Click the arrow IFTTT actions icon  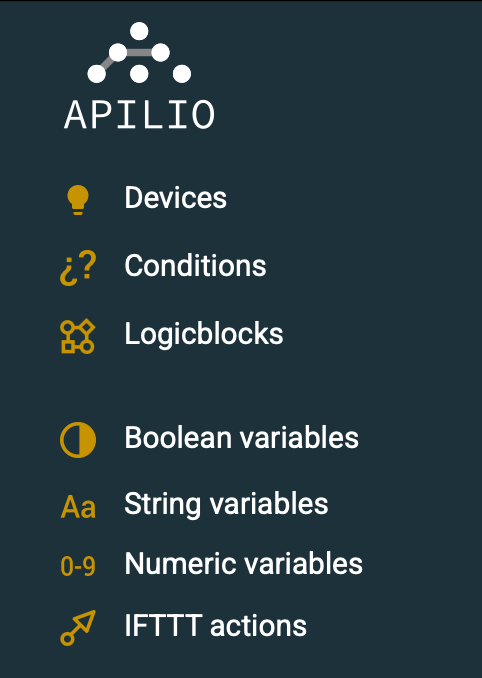pyautogui.click(x=78, y=628)
